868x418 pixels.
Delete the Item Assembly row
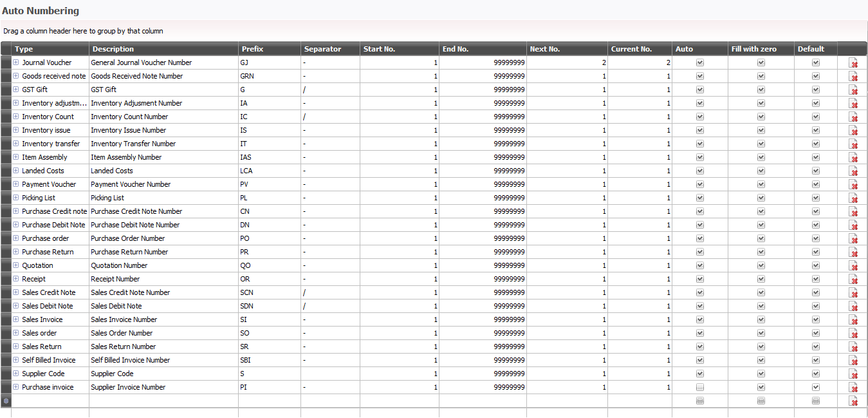(x=854, y=158)
